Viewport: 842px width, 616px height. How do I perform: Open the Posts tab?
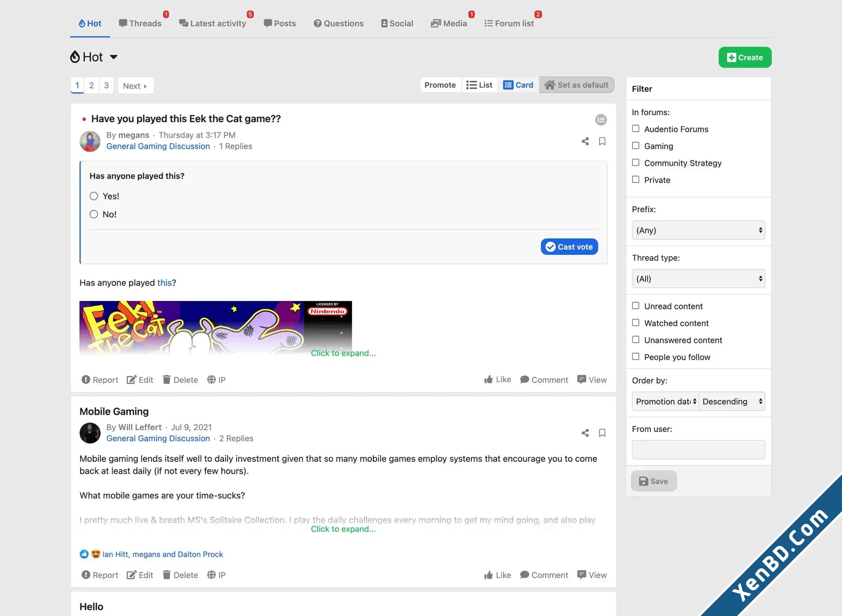[280, 24]
